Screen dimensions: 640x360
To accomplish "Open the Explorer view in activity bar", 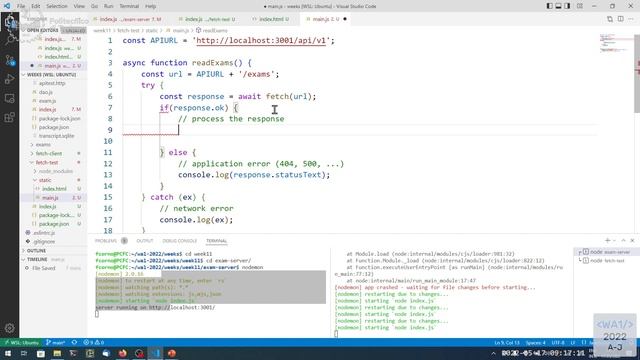I will coord(9,22).
